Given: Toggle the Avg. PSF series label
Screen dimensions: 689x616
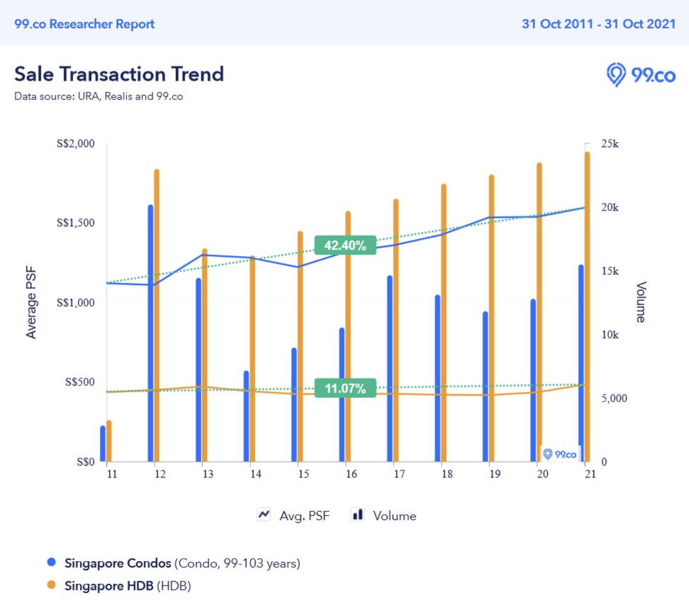Looking at the screenshot, I should (x=304, y=516).
